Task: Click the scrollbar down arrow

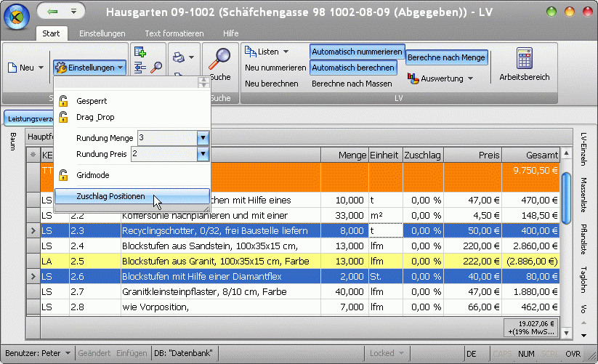Action: point(566,333)
